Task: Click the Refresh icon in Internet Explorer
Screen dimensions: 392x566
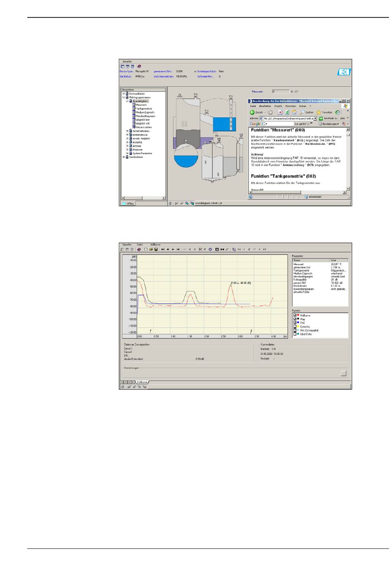Action: (x=287, y=112)
